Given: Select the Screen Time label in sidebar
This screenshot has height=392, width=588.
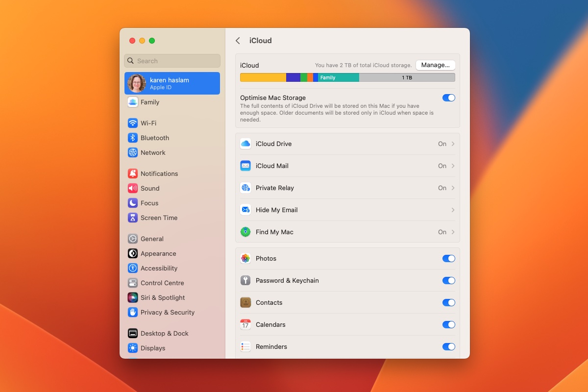Looking at the screenshot, I should click(x=159, y=218).
